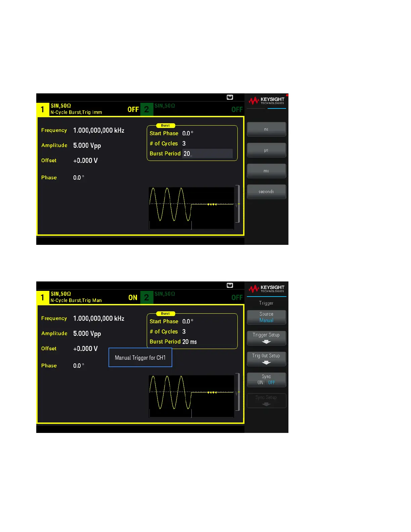Select the ns unit softkey
Viewport: 411px width, 532px height.
tap(266, 129)
